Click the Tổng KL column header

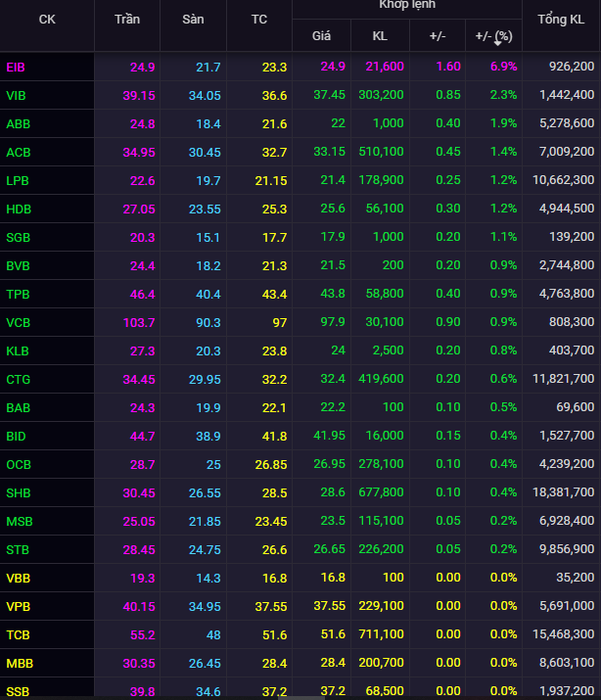(x=561, y=20)
